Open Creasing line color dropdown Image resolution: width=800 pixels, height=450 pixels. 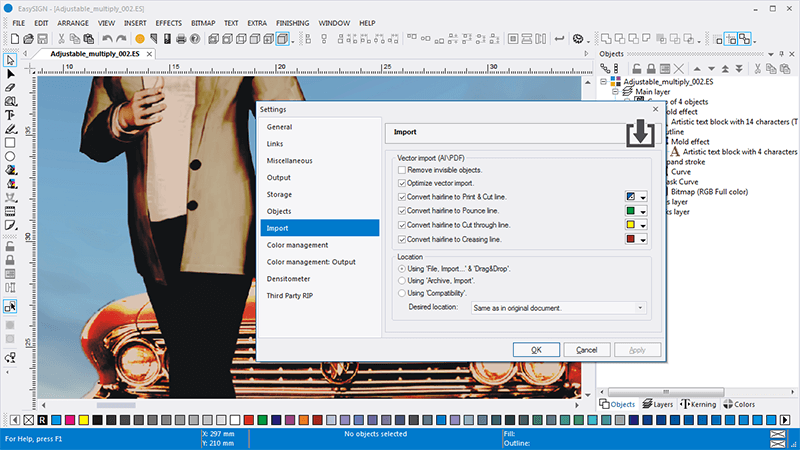tap(643, 240)
